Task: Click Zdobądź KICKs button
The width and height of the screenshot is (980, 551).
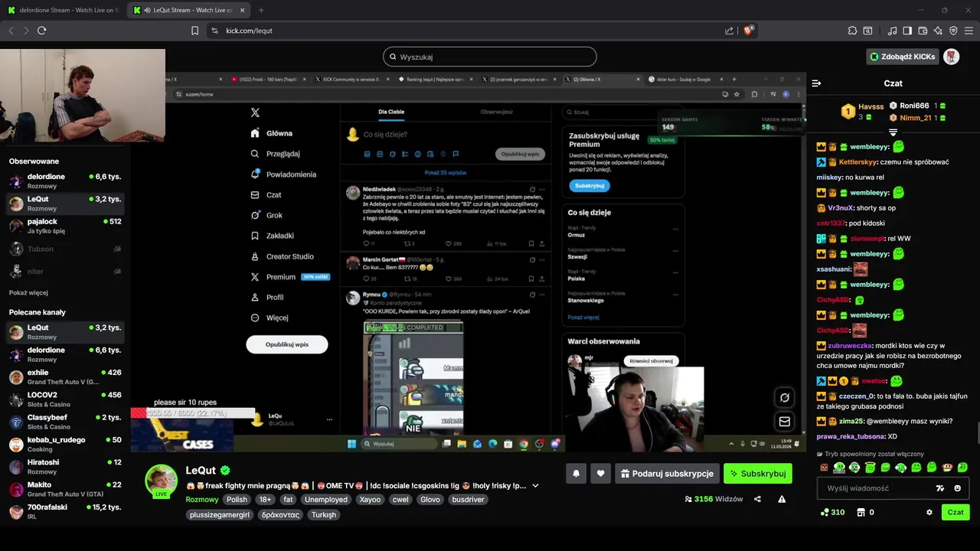Action: (x=902, y=57)
